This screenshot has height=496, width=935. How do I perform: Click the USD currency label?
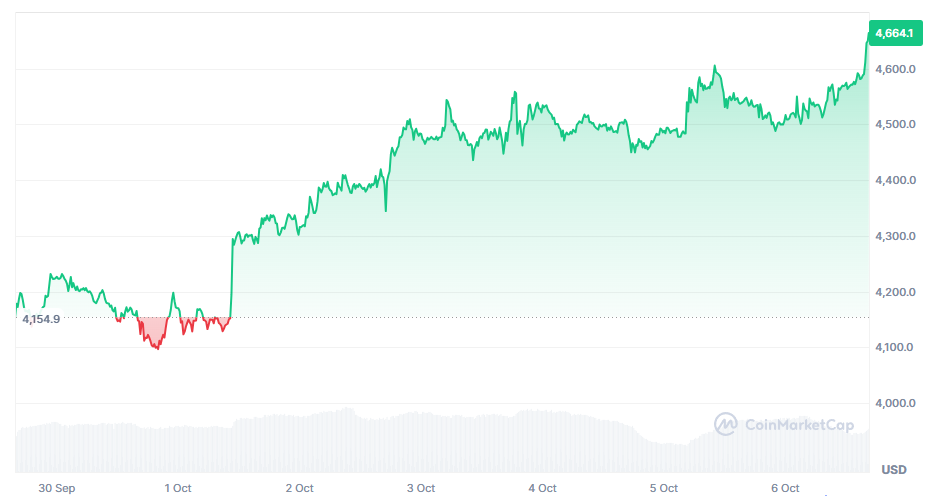[x=893, y=469]
